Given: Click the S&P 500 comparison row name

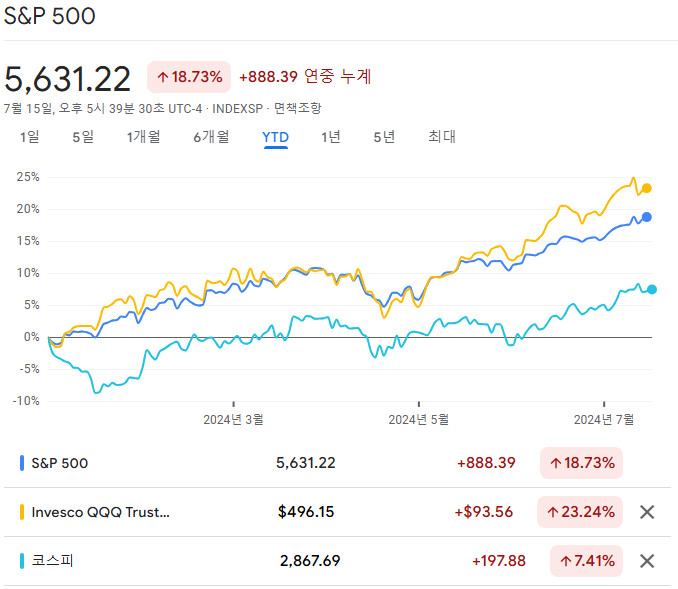Looking at the screenshot, I should [x=60, y=463].
